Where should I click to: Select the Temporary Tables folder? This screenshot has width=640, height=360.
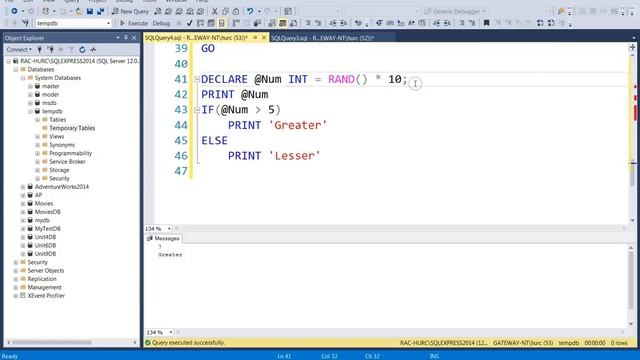(72, 128)
